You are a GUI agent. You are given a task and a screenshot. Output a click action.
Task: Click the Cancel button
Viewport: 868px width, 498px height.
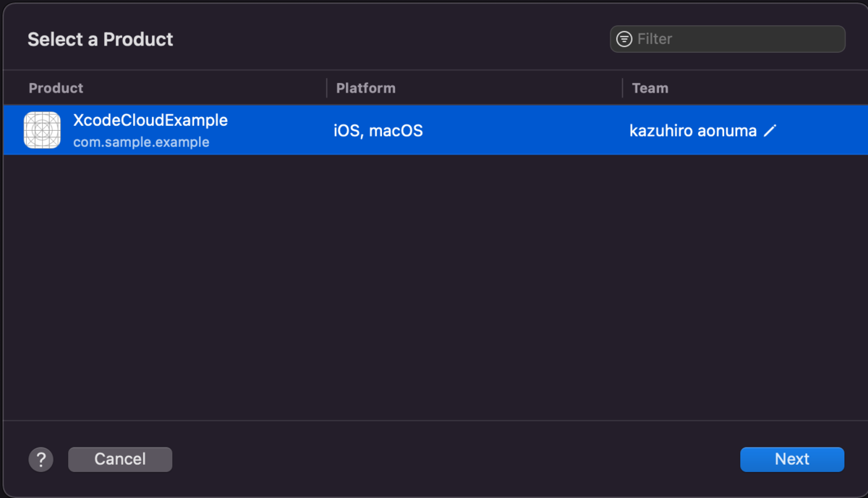coord(120,459)
